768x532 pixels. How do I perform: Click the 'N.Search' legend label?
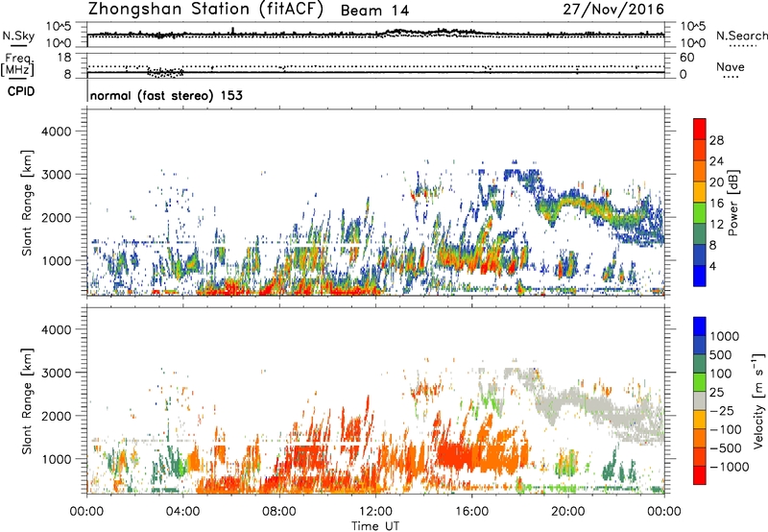tap(741, 36)
